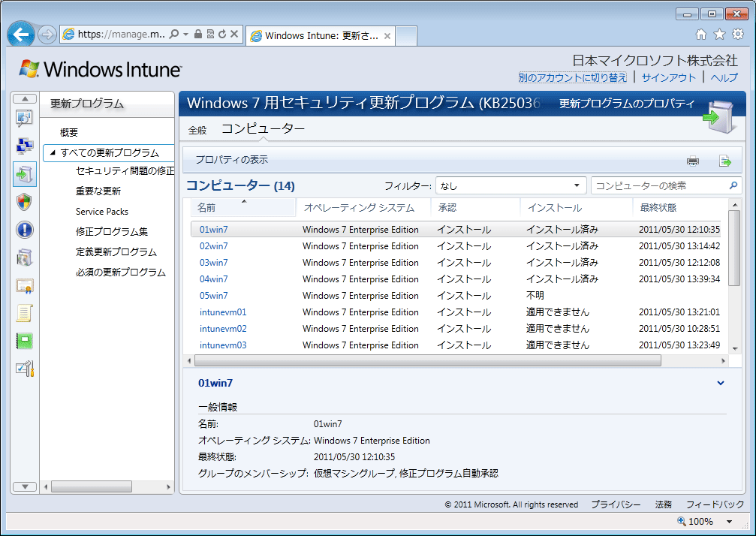Open the Administration tools sidebar icon
The height and width of the screenshot is (536, 756).
click(24, 369)
